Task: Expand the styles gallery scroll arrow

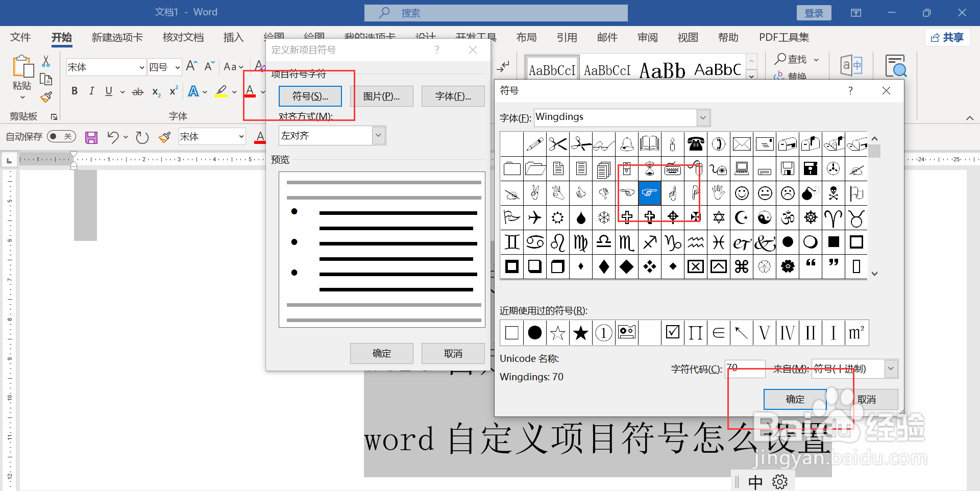Action: point(751,76)
